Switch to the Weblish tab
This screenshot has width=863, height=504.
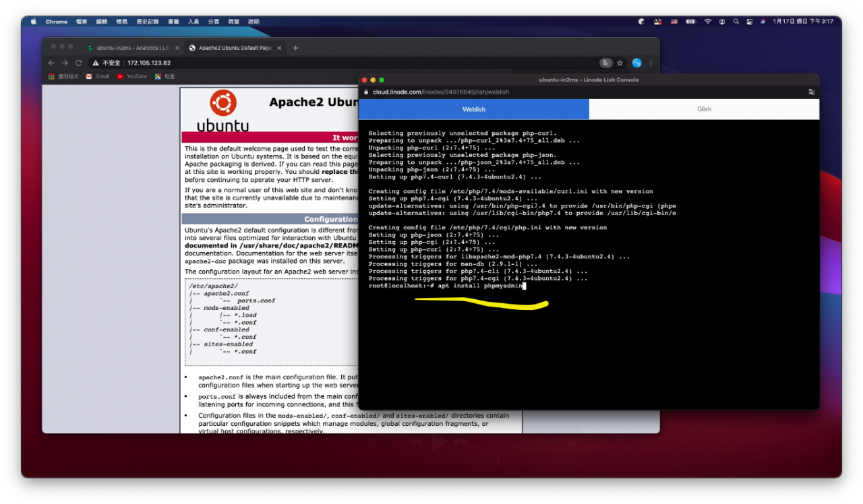474,109
